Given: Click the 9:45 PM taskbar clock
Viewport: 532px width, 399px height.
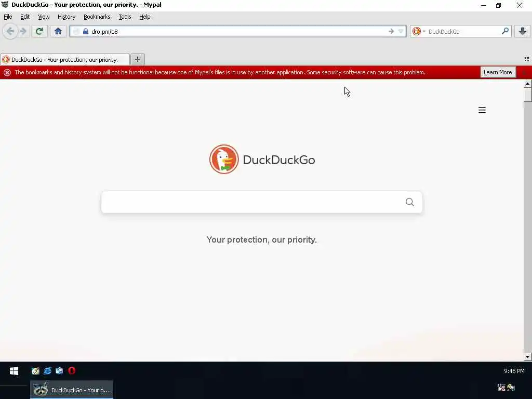Looking at the screenshot, I should pos(514,371).
